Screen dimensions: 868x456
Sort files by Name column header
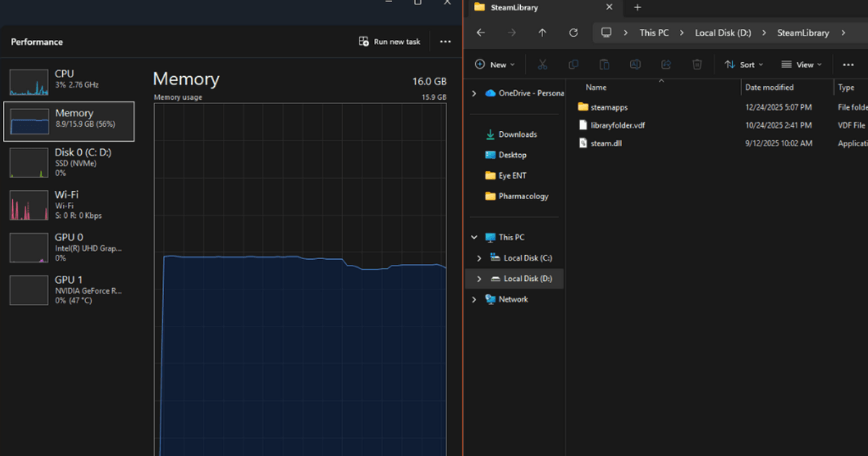tap(596, 87)
